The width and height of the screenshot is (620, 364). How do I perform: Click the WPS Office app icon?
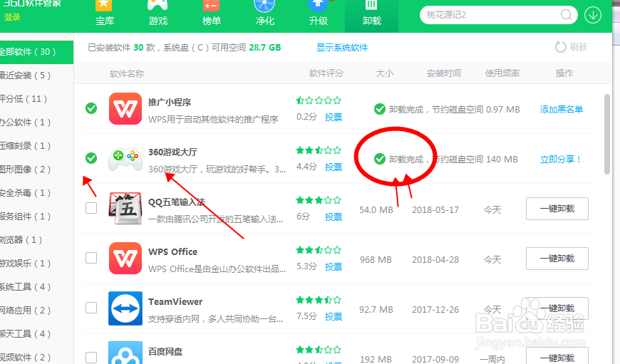pos(125,258)
